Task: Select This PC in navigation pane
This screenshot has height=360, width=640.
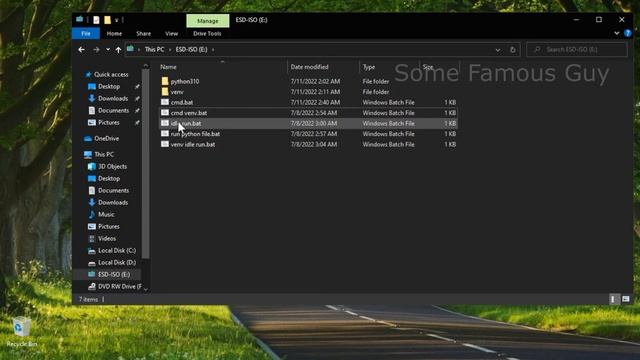Action: [x=104, y=154]
